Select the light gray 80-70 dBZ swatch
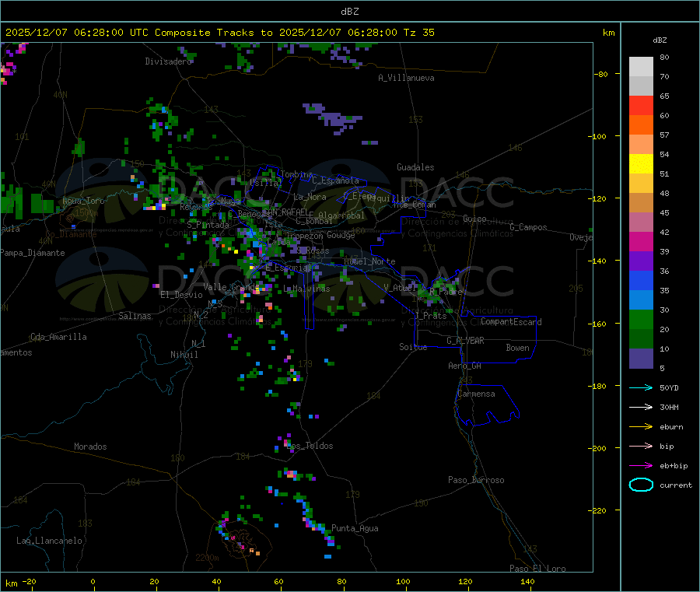The width and height of the screenshot is (700, 592). [x=641, y=67]
